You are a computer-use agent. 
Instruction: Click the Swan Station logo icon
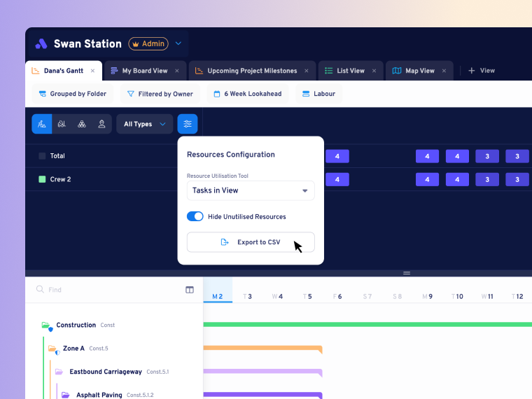click(41, 44)
